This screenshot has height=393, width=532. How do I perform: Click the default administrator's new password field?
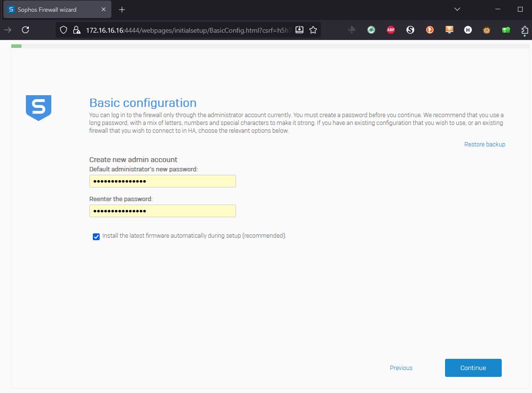(162, 181)
